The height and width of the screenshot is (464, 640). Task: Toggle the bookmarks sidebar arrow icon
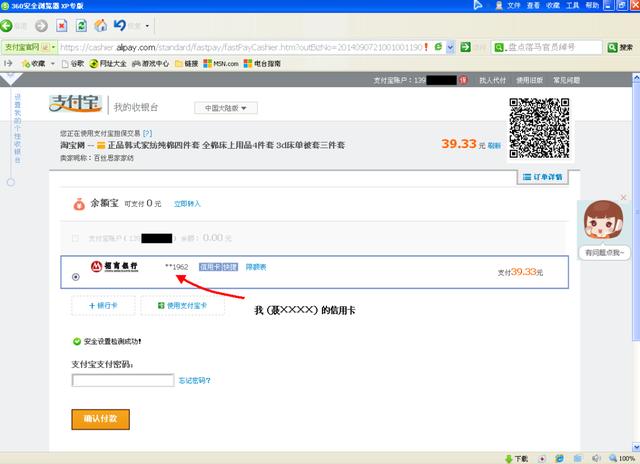pos(8,63)
